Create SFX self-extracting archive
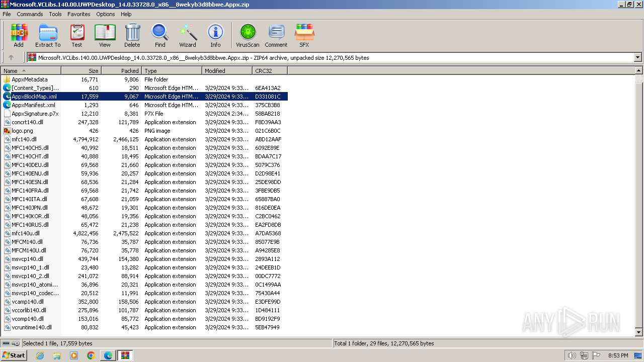644x362 pixels. tap(304, 36)
